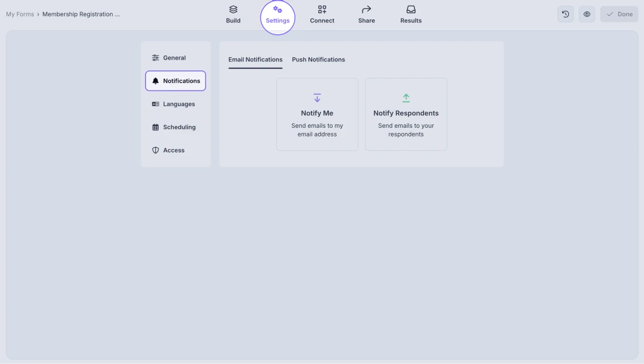The image size is (644, 364).
Task: Click the green upload arrow icon
Action: (406, 98)
